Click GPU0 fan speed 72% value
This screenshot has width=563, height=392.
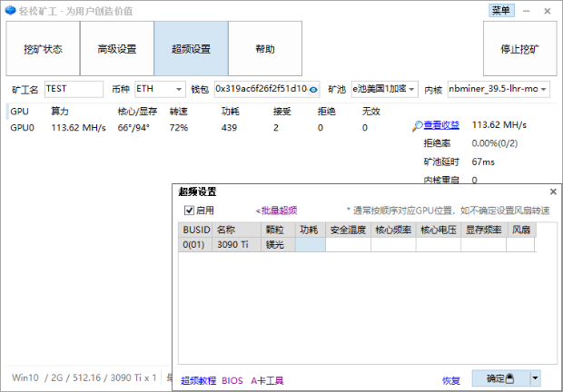click(179, 128)
